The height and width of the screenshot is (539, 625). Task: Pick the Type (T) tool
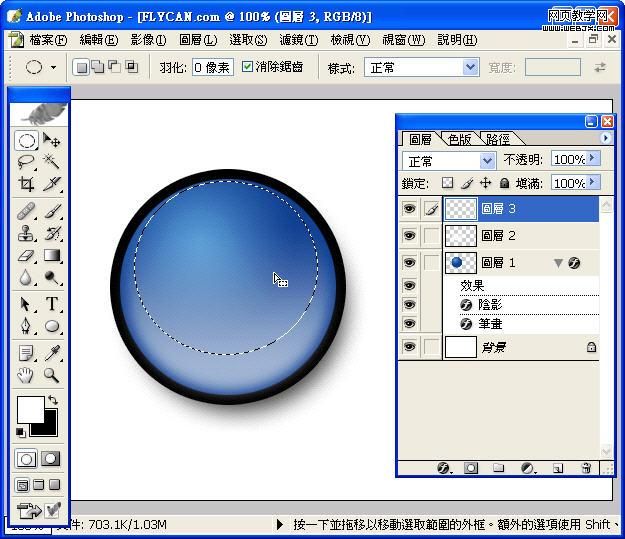point(52,304)
